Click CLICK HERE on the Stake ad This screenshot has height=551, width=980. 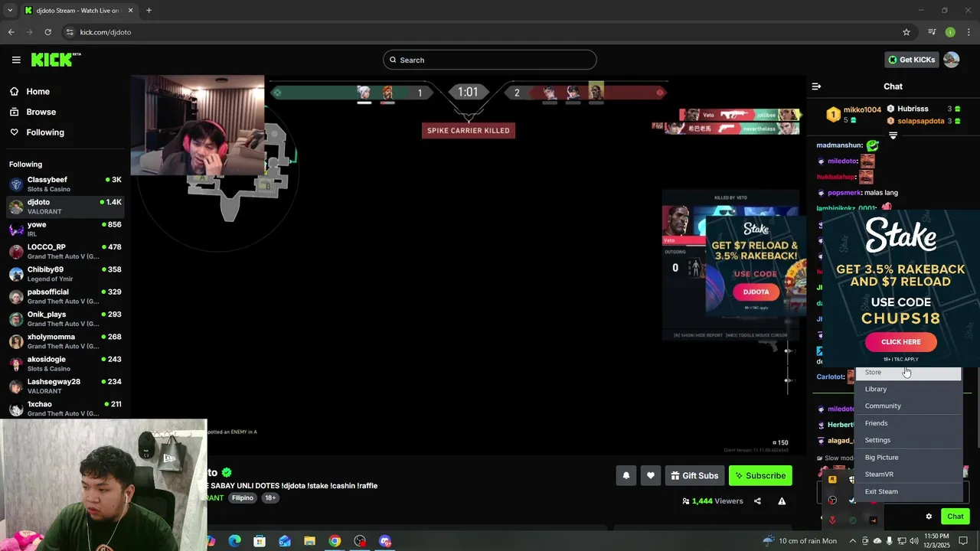click(x=901, y=342)
